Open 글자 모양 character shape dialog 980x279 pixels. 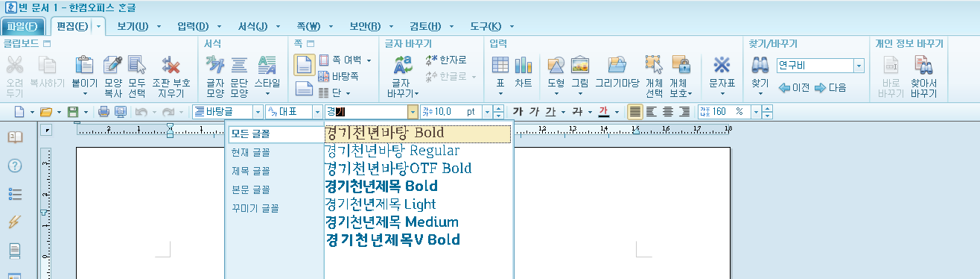[x=215, y=66]
